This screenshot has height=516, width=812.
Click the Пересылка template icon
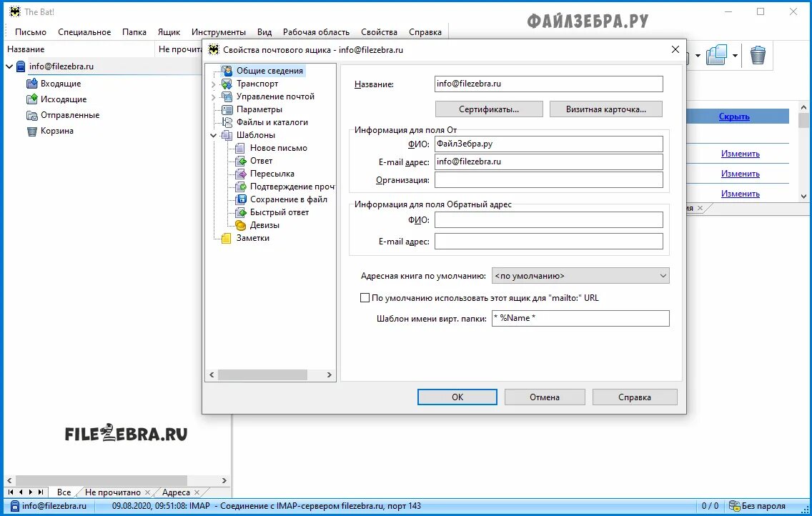tap(240, 174)
